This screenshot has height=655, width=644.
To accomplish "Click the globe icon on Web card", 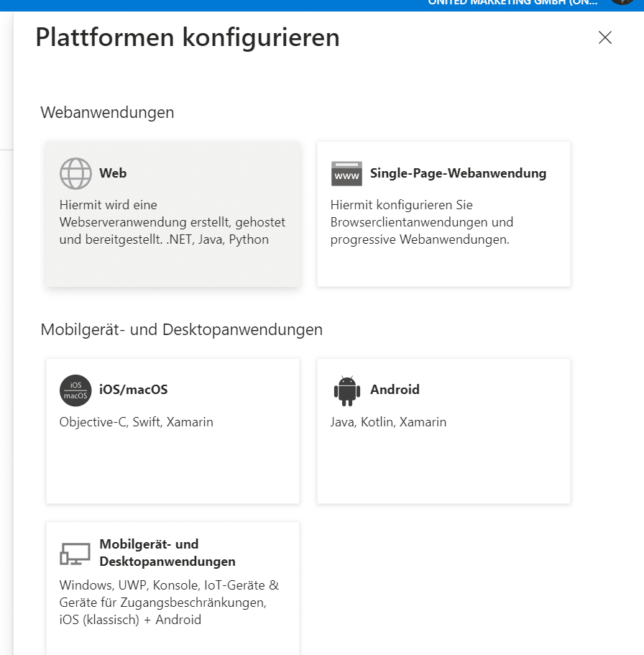I will click(75, 173).
